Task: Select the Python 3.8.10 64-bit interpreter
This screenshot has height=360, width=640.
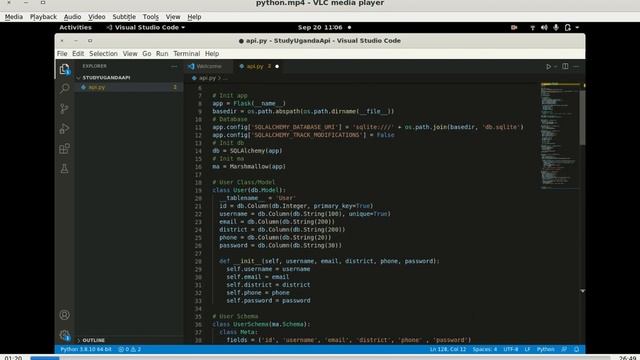Action: 86,349
